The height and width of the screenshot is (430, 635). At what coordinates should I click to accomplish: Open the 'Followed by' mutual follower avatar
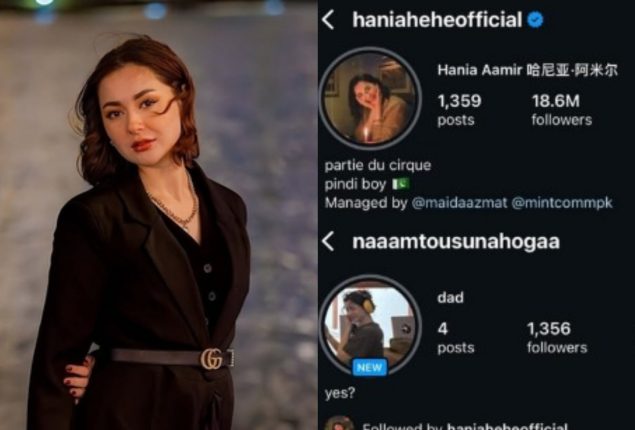point(339,423)
